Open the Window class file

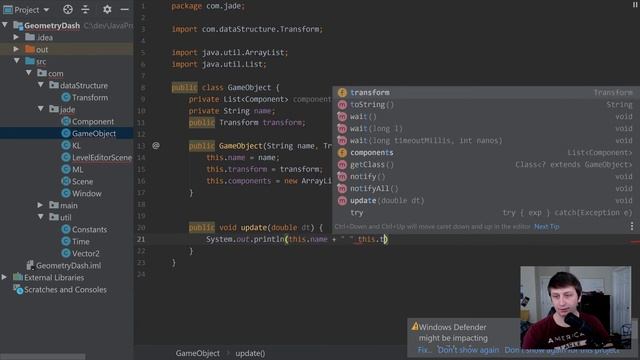click(87, 193)
